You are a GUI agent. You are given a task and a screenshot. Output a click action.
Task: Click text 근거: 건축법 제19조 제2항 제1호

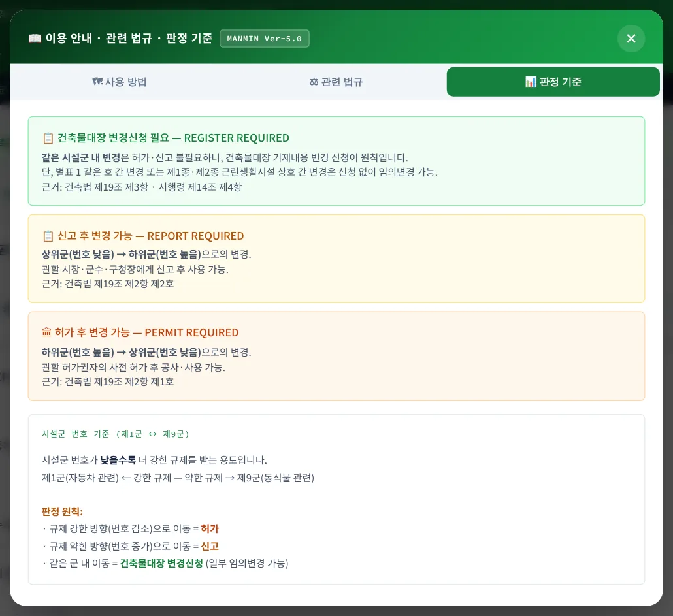click(x=108, y=381)
